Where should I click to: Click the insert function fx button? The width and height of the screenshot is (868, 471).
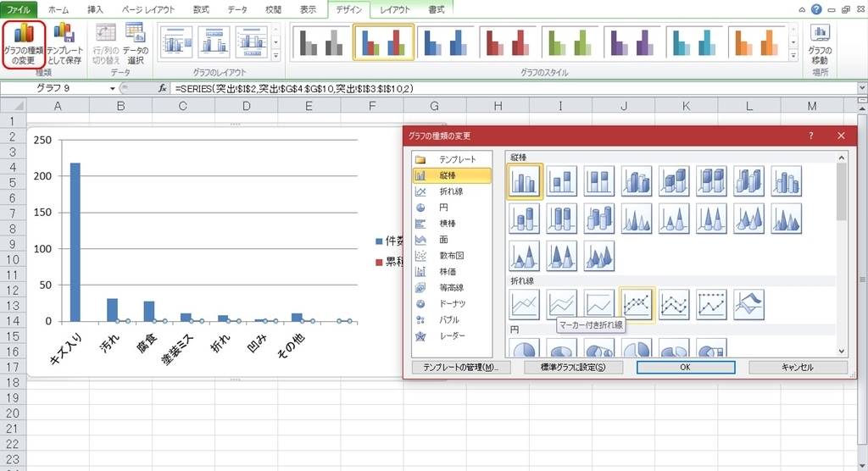(x=162, y=89)
